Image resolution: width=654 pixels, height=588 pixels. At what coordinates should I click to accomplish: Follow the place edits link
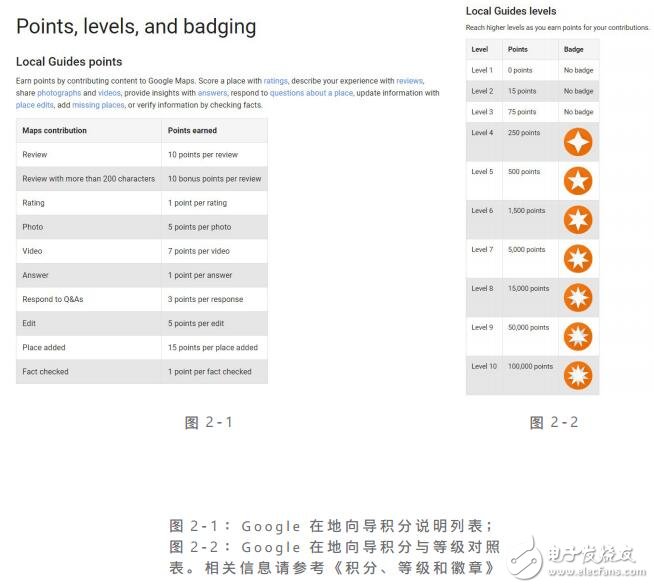[x=35, y=105]
